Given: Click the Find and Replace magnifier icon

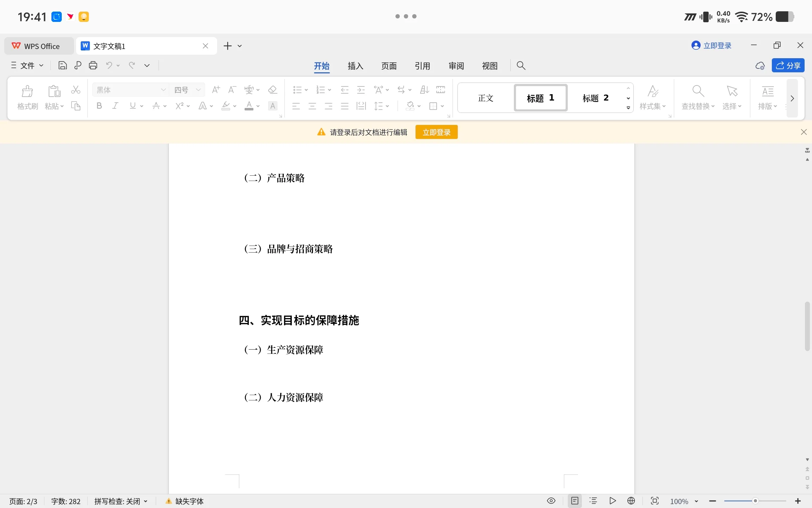Looking at the screenshot, I should pos(698,91).
